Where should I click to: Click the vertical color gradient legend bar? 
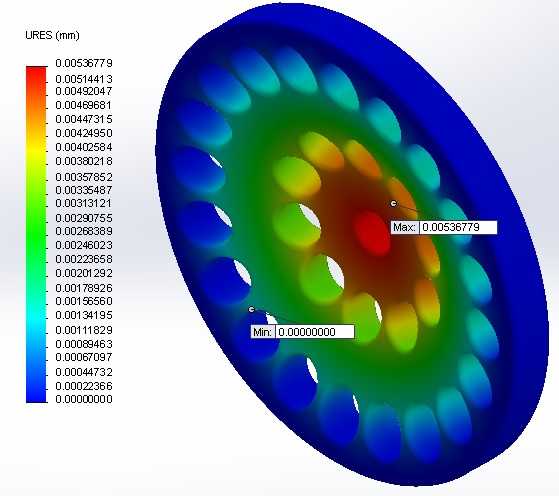[x=36, y=234]
